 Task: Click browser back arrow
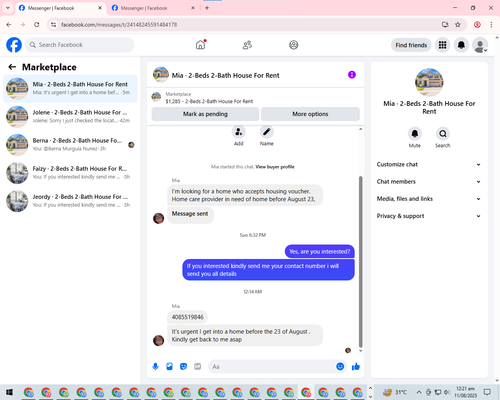9,25
